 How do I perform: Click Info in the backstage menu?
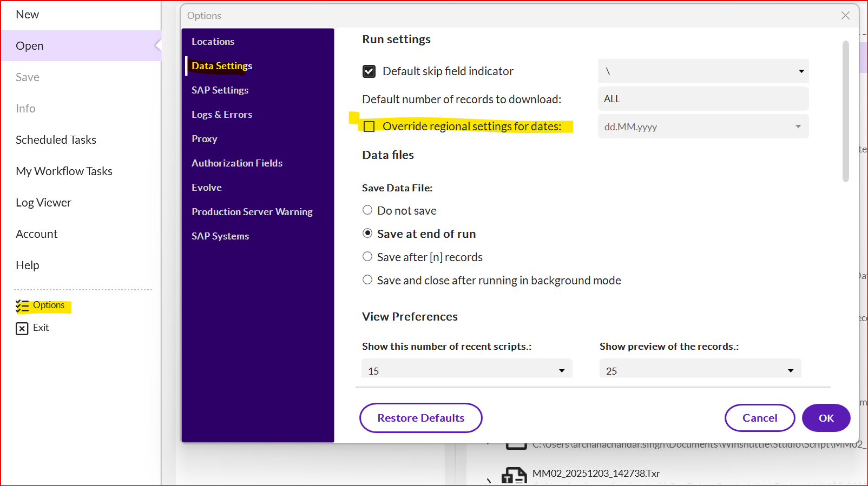[25, 109]
